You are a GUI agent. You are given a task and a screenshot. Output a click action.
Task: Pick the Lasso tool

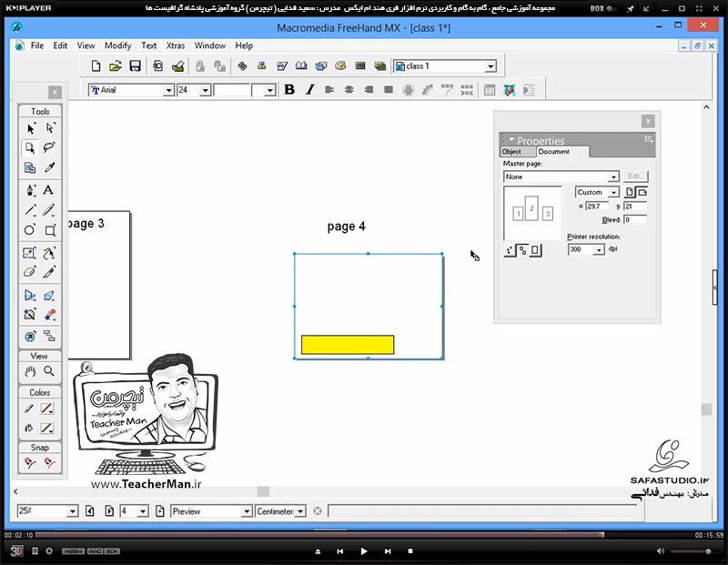coord(50,148)
